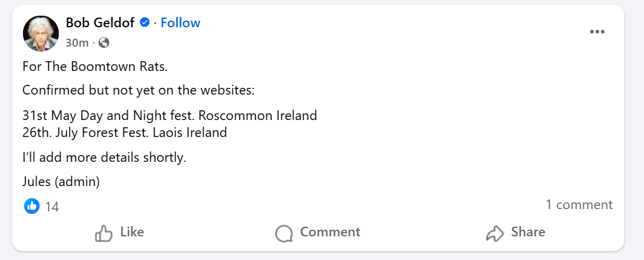Open the three-dots post options menu
Viewport: 644px width, 260px height.
(x=597, y=32)
